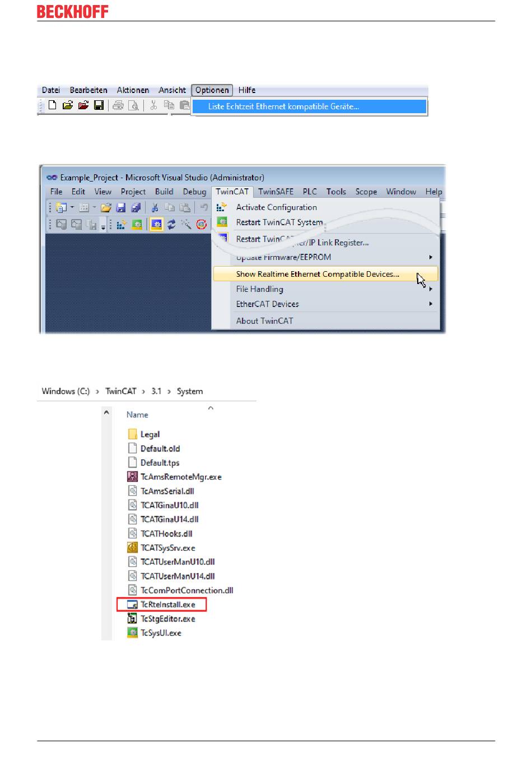The height and width of the screenshot is (767, 532).
Task: Open the Bearbeiten menu
Action: coord(88,90)
